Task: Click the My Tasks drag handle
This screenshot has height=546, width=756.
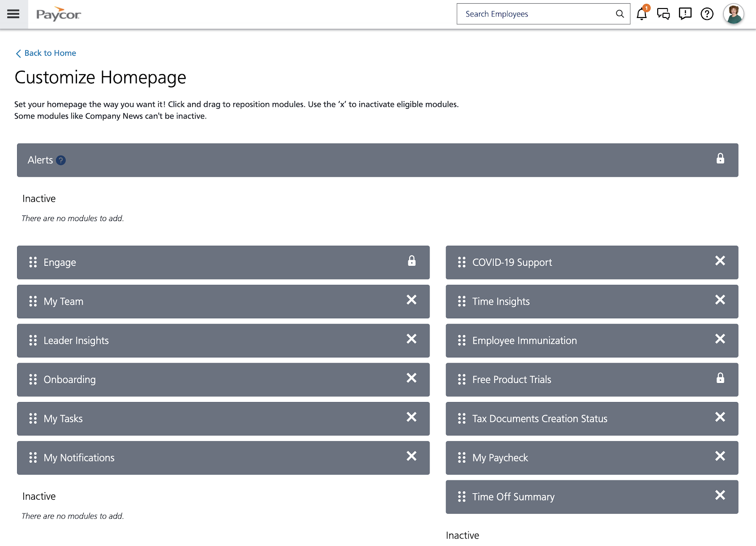Action: [x=33, y=418]
